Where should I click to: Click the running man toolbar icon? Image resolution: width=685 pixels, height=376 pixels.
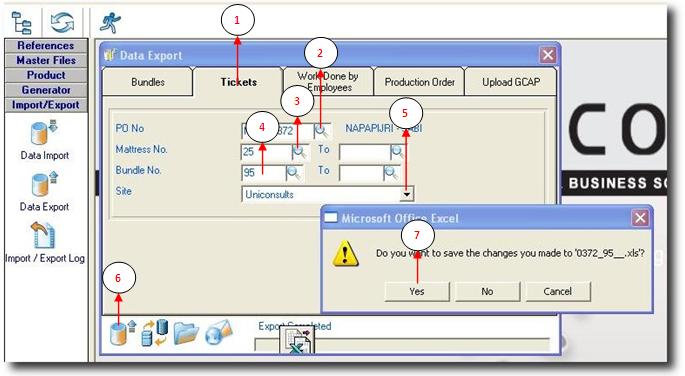coord(110,22)
